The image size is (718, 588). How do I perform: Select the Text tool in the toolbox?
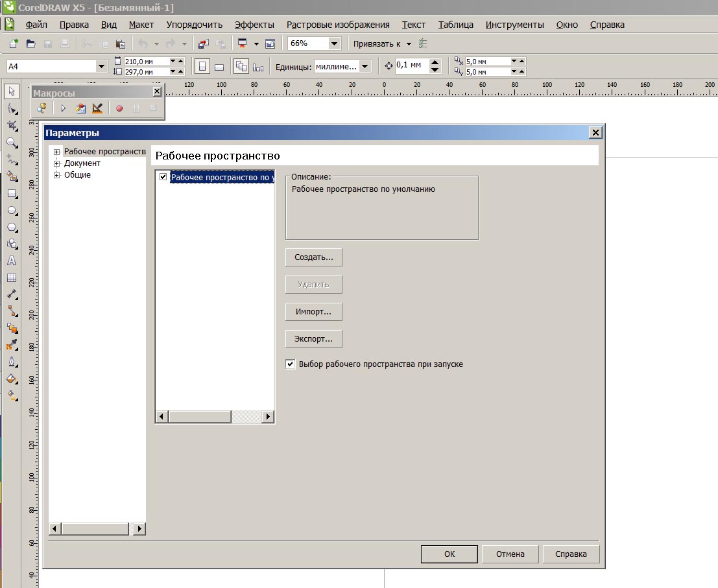click(11, 261)
